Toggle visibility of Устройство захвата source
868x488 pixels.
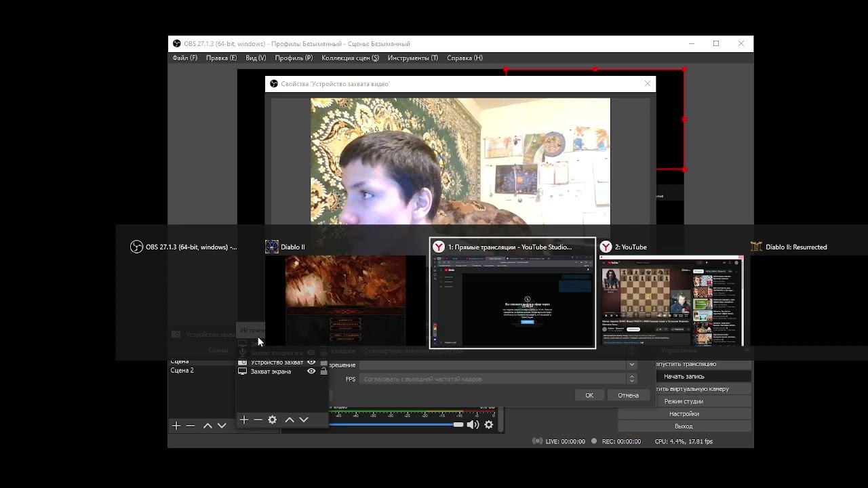point(311,362)
